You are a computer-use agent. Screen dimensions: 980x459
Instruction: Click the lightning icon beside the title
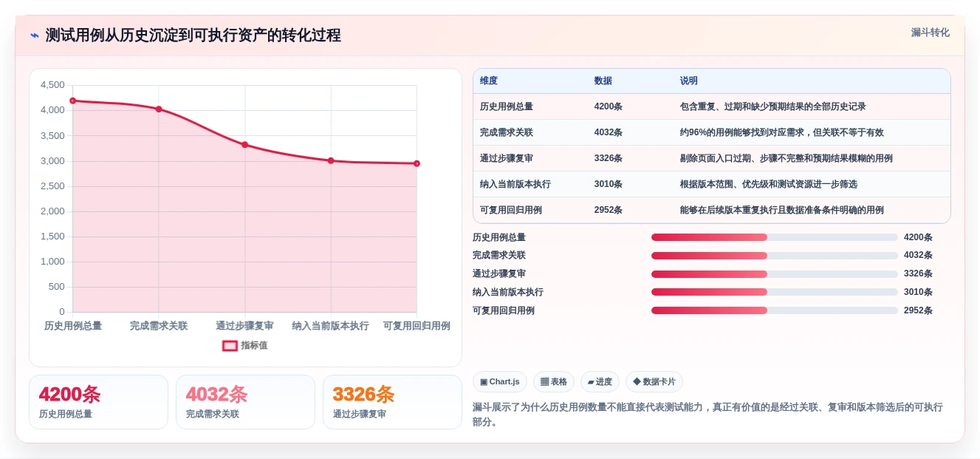click(35, 35)
